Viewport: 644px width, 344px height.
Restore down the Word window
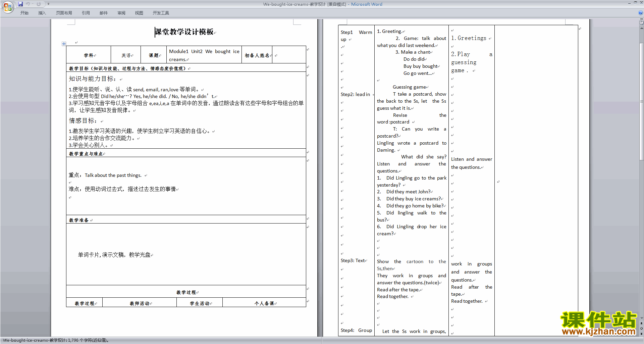tap(635, 3)
